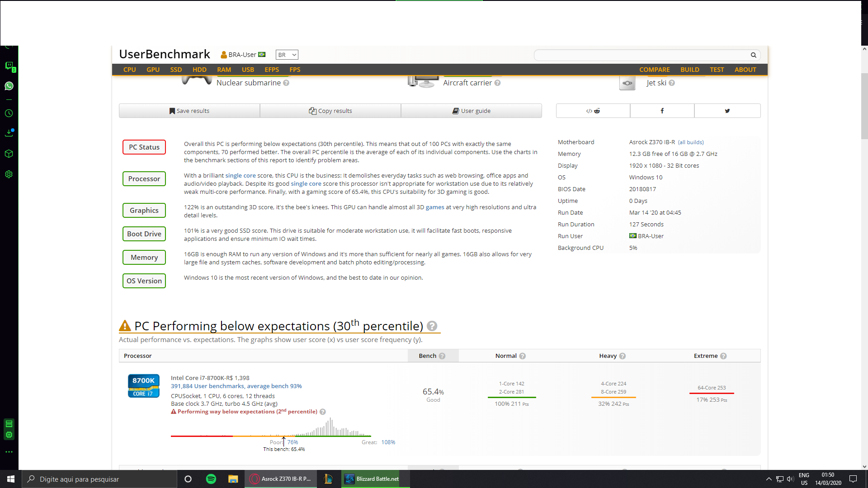868x488 pixels.
Task: Open 391,884 User benchmarks link
Action: click(236, 386)
